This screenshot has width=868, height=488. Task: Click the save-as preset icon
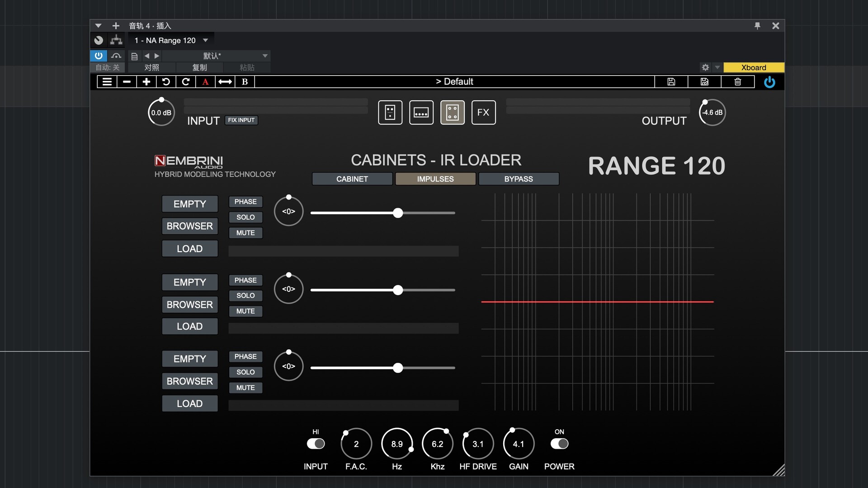click(704, 82)
